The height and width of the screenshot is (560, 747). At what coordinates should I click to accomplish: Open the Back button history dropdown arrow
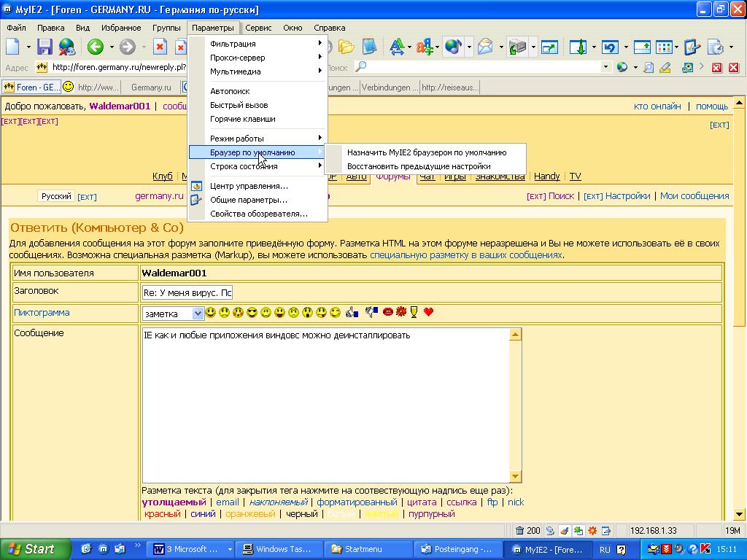pyautogui.click(x=112, y=47)
